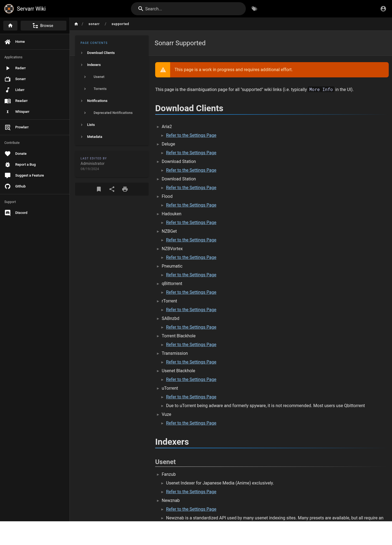Screen dimensions: 392x545
Task: Open Settings Page link under Fanzub
Action: click(x=191, y=492)
